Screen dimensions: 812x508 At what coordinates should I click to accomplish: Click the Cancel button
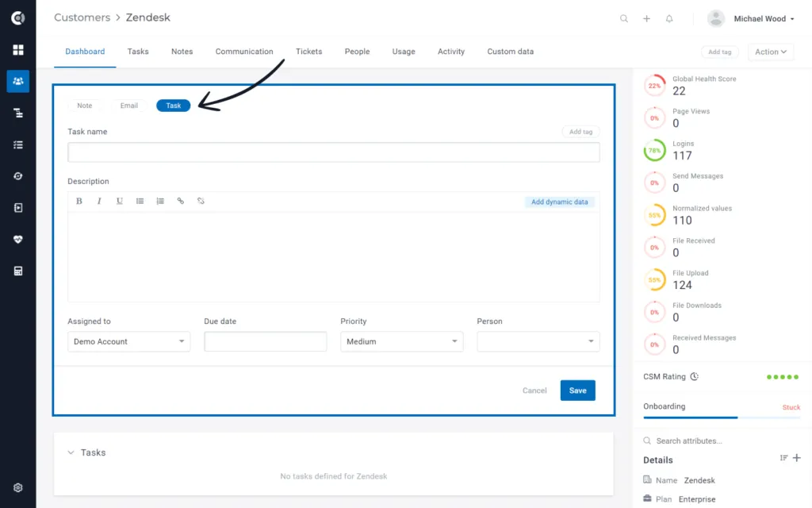click(x=534, y=391)
